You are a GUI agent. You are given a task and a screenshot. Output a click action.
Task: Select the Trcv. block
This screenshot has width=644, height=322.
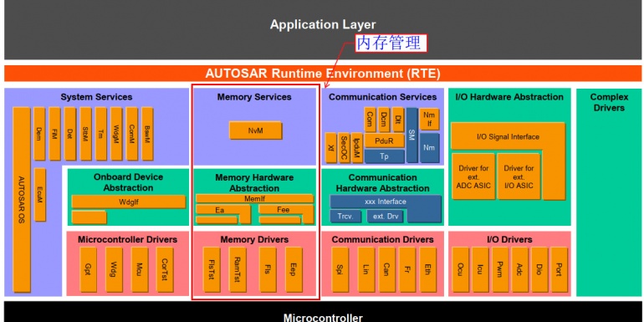[345, 216]
